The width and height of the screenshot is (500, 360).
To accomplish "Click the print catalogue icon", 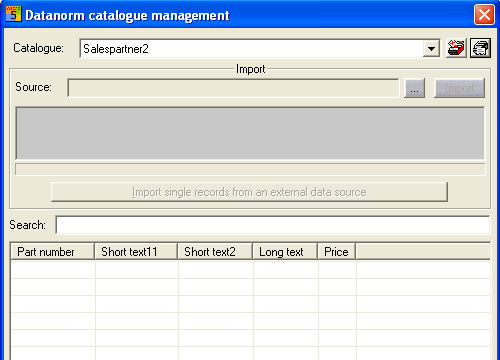I will pyautogui.click(x=480, y=48).
